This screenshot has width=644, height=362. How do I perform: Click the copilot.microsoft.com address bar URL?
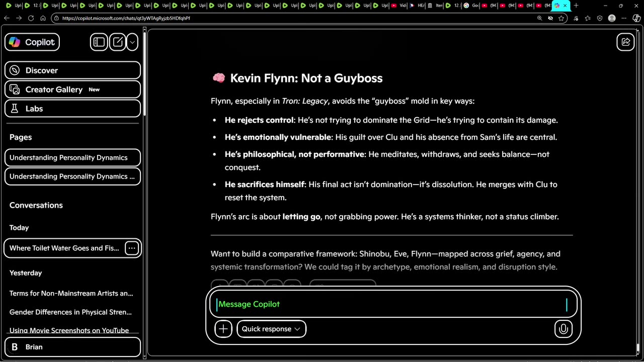[x=126, y=18]
